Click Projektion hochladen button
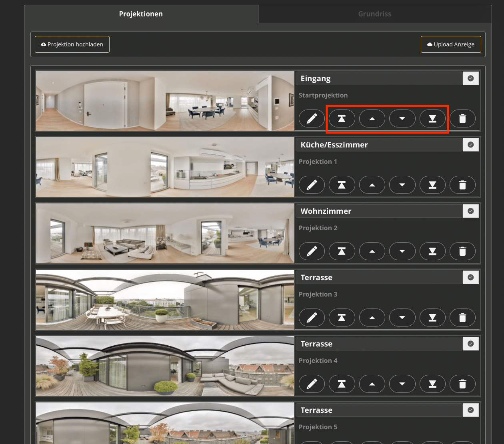 [72, 44]
